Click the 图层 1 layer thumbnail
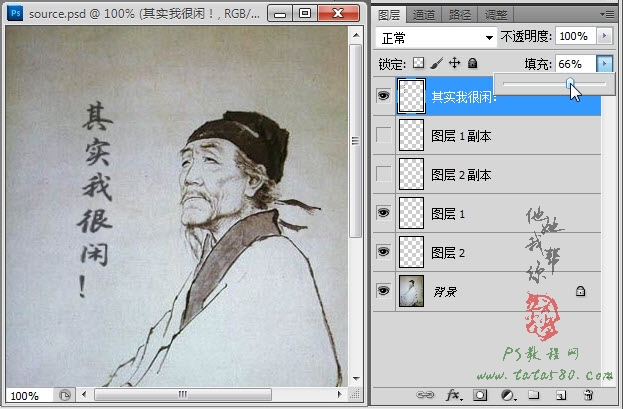Viewport: 623px width, 409px height. (x=411, y=213)
